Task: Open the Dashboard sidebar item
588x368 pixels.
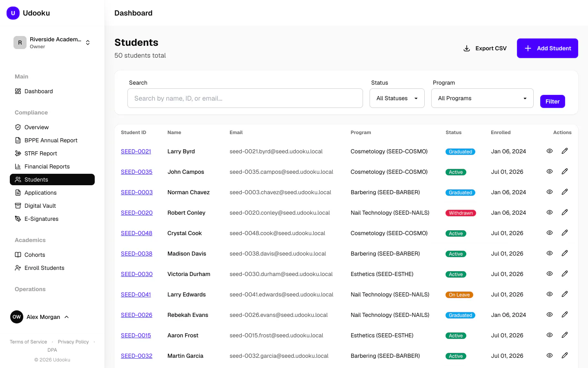Action: click(52, 91)
